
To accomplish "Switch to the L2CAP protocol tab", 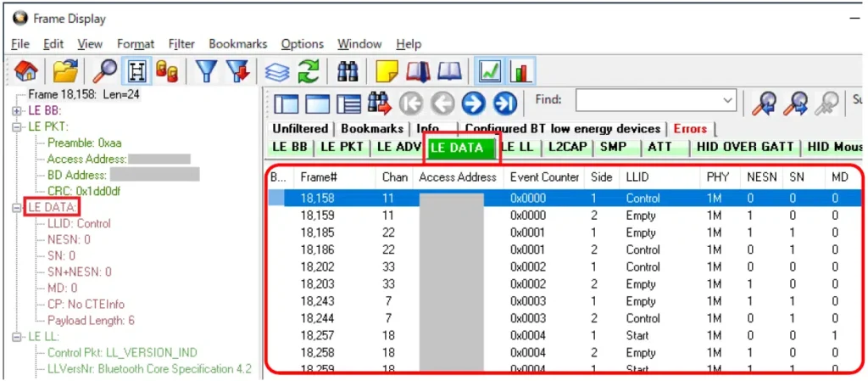I will [567, 147].
